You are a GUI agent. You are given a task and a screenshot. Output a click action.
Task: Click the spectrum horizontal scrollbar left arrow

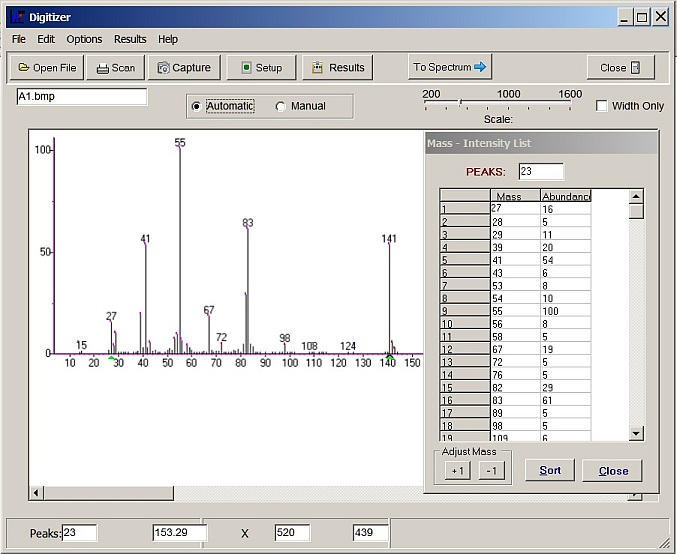pos(37,493)
